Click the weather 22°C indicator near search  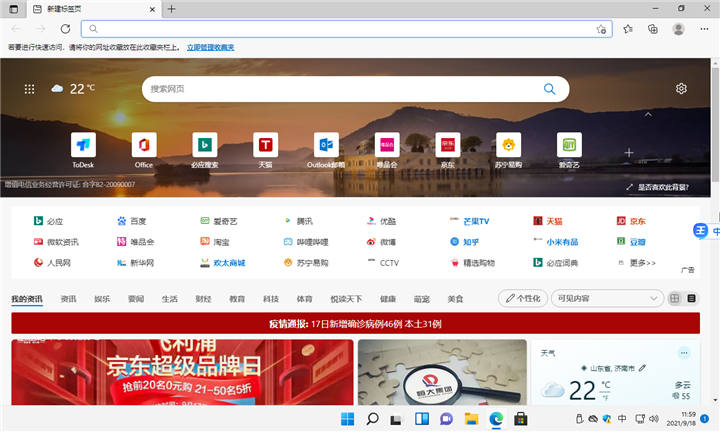pos(73,89)
